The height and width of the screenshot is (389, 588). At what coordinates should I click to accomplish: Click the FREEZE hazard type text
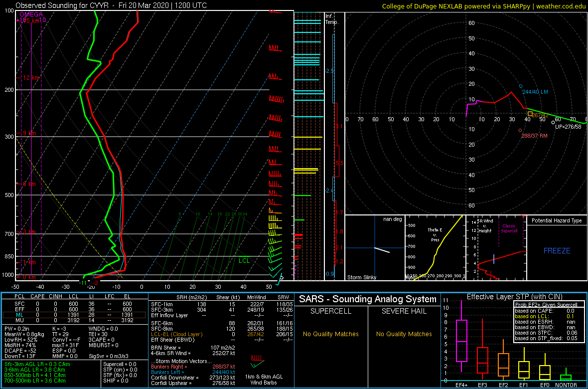[557, 250]
